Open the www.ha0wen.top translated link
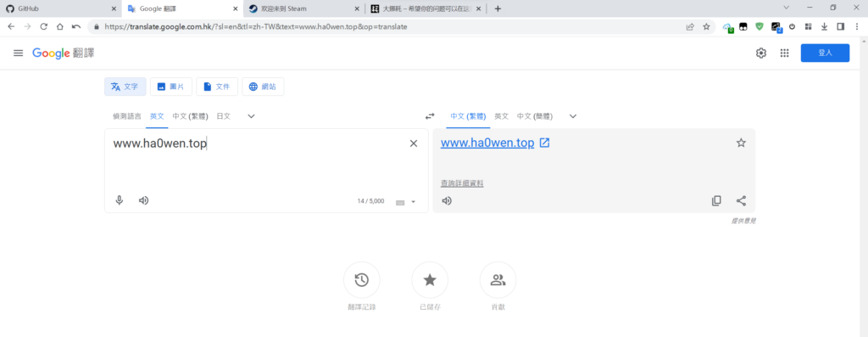The image size is (868, 337). click(487, 143)
